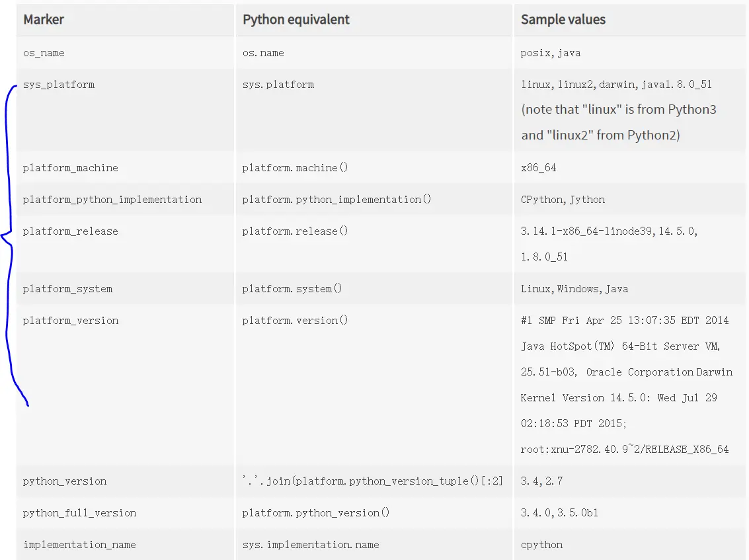Select the sys.implementation.name code cell
The width and height of the screenshot is (749, 560).
coord(311,545)
